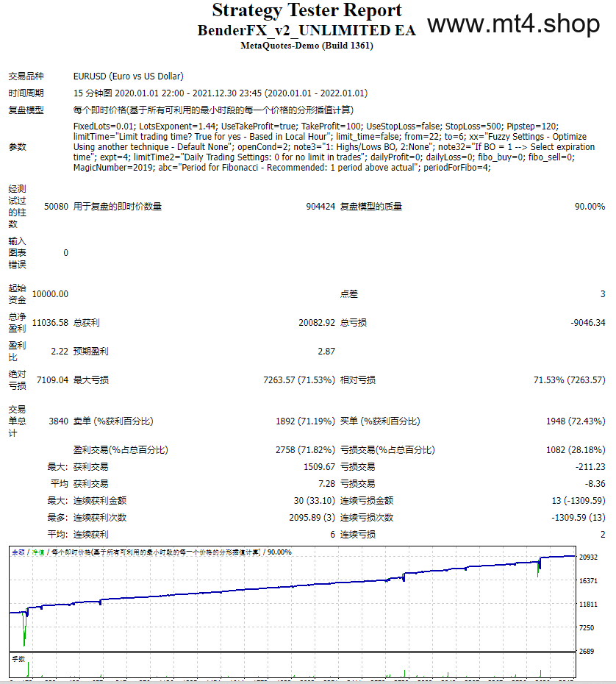Viewport: 616px width, 684px height.
Task: Select the '总亏损' label
Action: coord(353,323)
